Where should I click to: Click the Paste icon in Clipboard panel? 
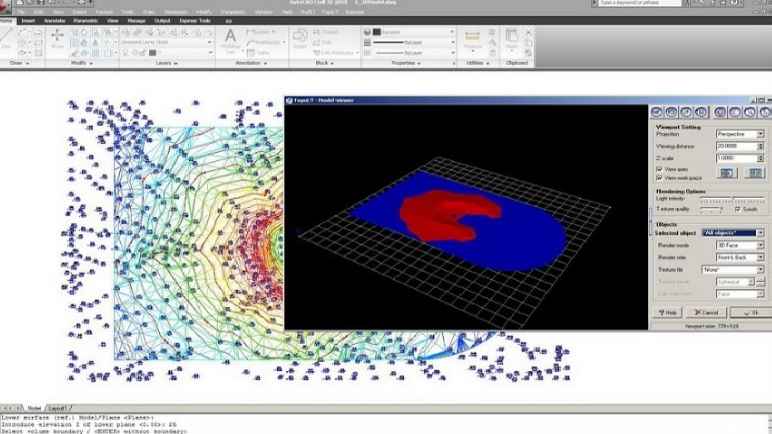[513, 40]
